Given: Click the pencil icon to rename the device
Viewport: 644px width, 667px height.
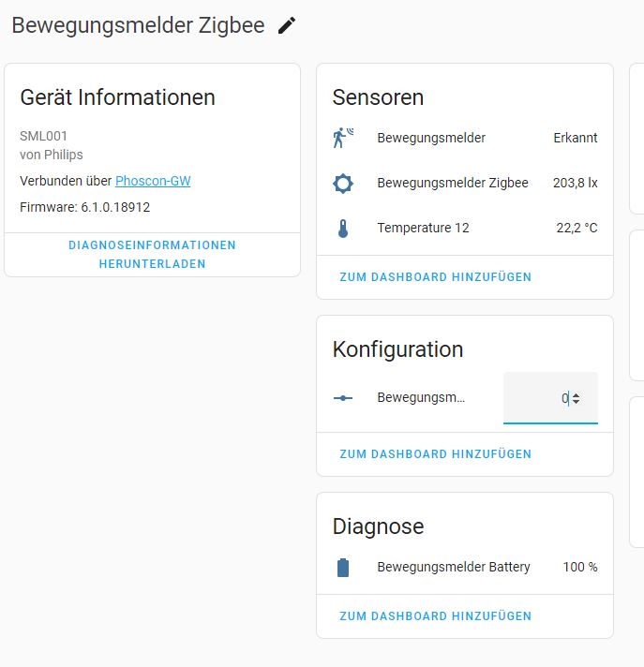Looking at the screenshot, I should [287, 26].
